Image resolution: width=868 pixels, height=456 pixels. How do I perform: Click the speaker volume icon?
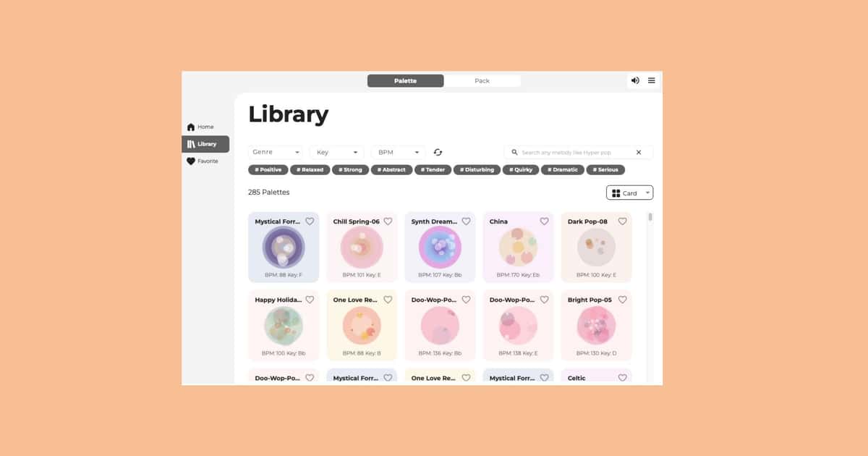pyautogui.click(x=635, y=80)
